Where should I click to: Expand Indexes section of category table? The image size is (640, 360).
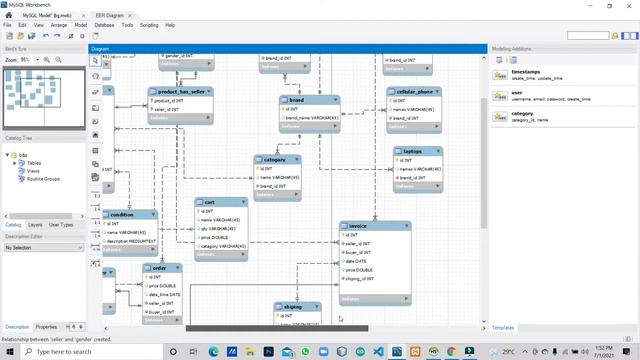click(296, 194)
